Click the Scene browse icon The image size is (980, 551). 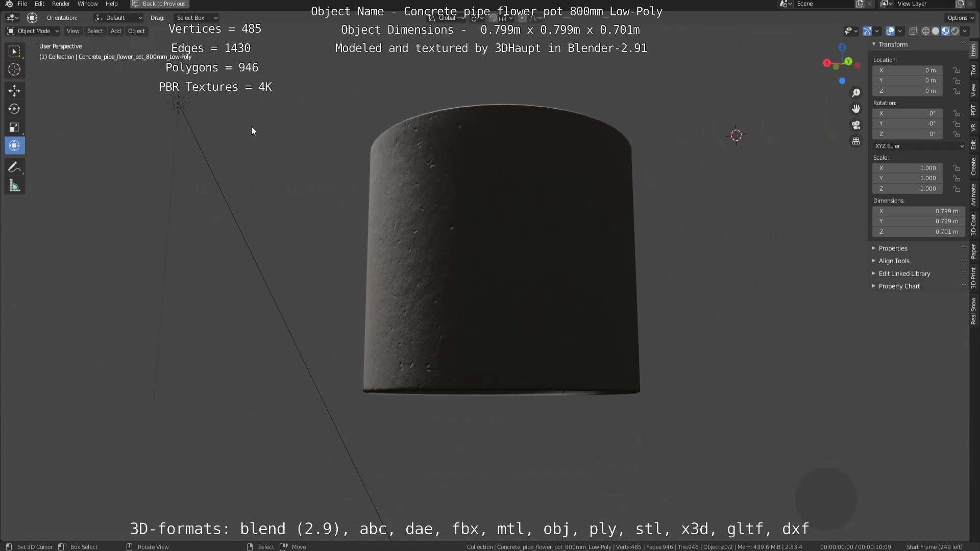786,4
